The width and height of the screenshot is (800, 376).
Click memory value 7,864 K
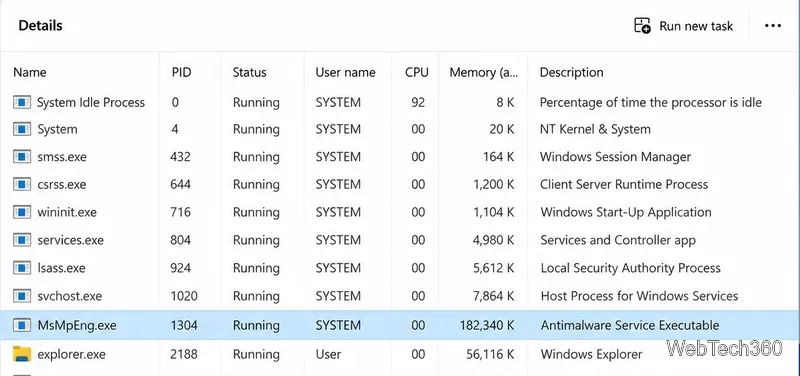494,296
